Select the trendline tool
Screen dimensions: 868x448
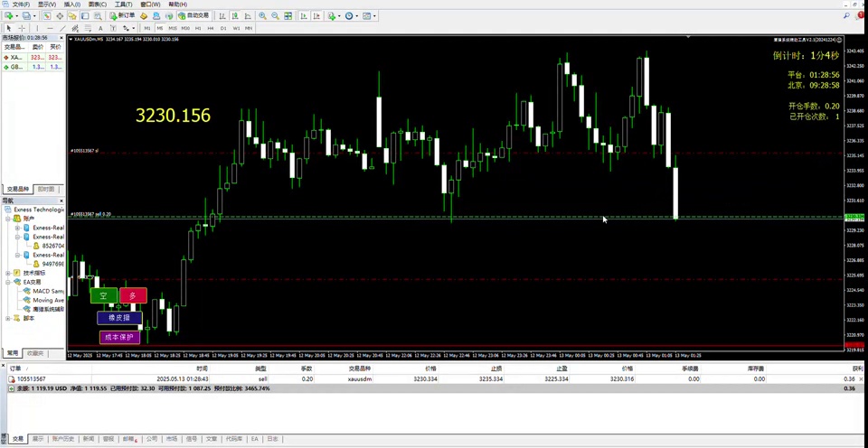[62, 28]
